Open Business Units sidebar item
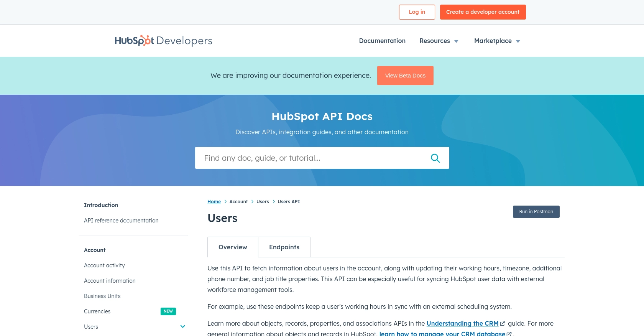Screen dimensions: 644x336 (102, 296)
